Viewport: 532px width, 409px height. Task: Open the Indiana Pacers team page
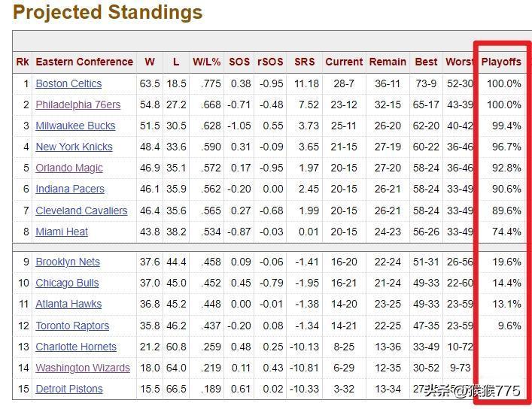70,189
